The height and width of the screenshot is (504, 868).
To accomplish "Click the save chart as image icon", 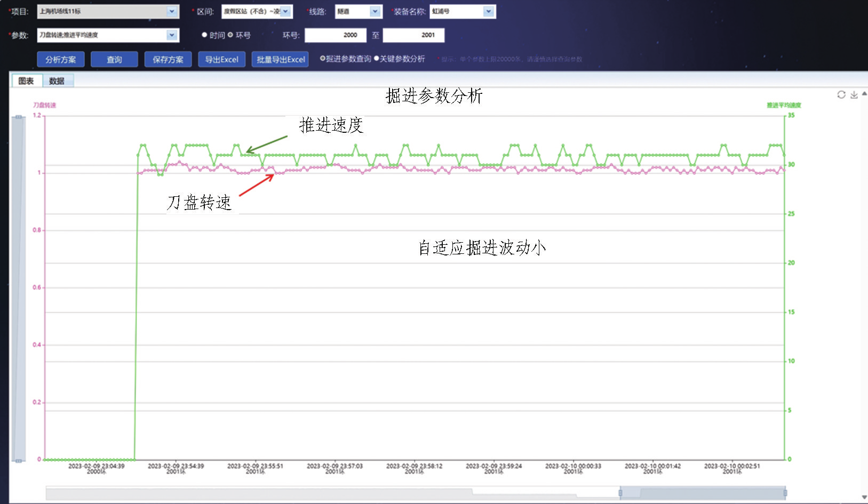I will [x=854, y=95].
